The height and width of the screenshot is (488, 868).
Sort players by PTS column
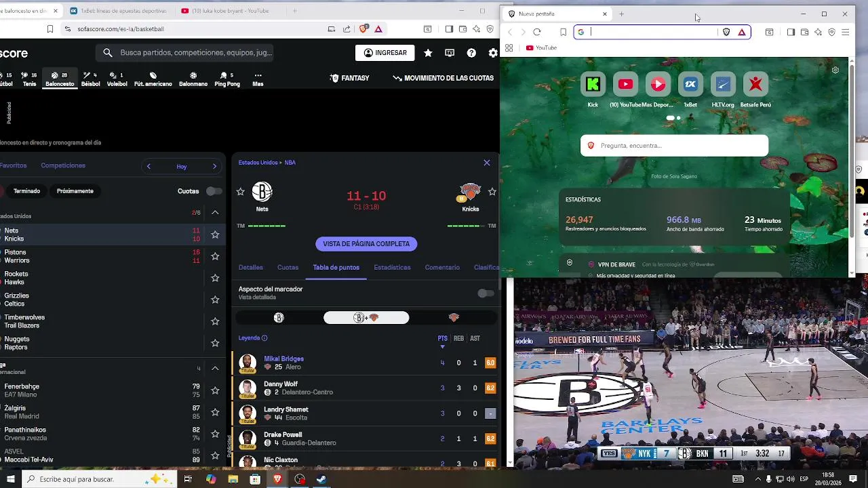[x=442, y=338]
